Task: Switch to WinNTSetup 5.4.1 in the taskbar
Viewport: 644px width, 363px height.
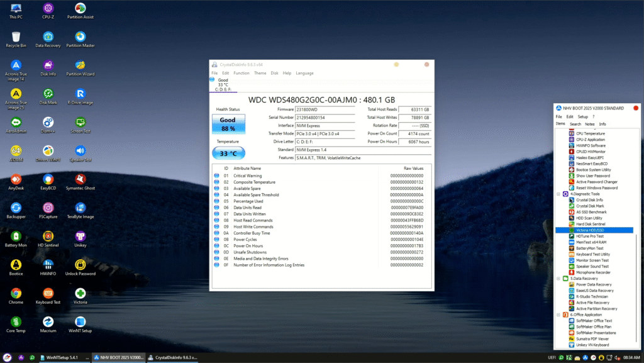Action: tap(60, 357)
